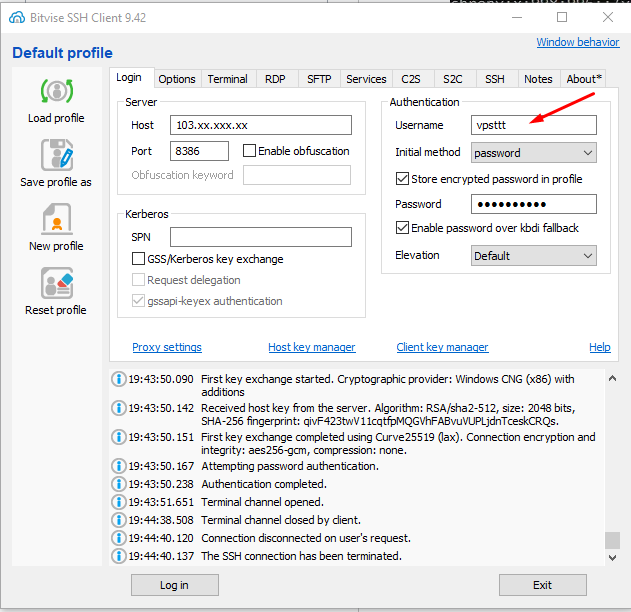
Task: Click the Username input field
Action: (534, 125)
